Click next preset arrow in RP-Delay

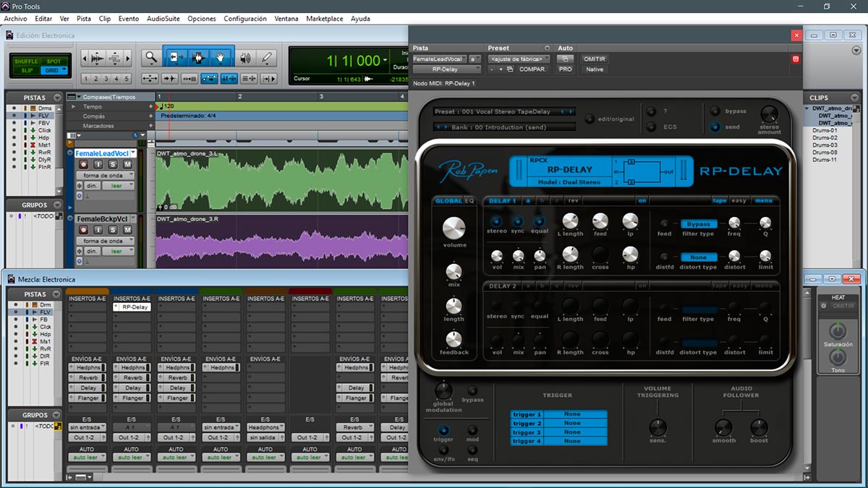571,112
